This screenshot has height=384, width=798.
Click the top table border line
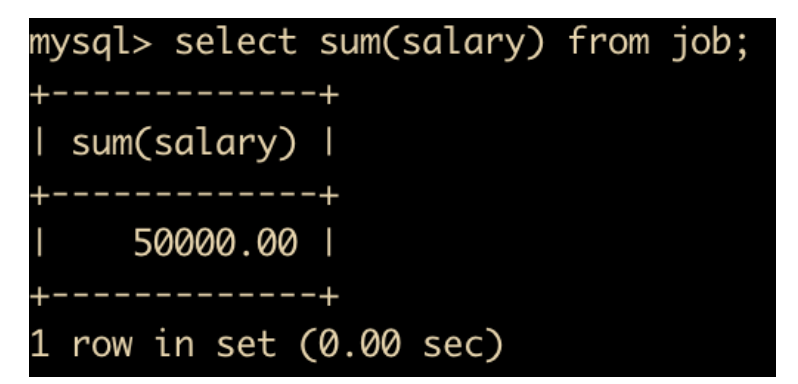pos(184,95)
